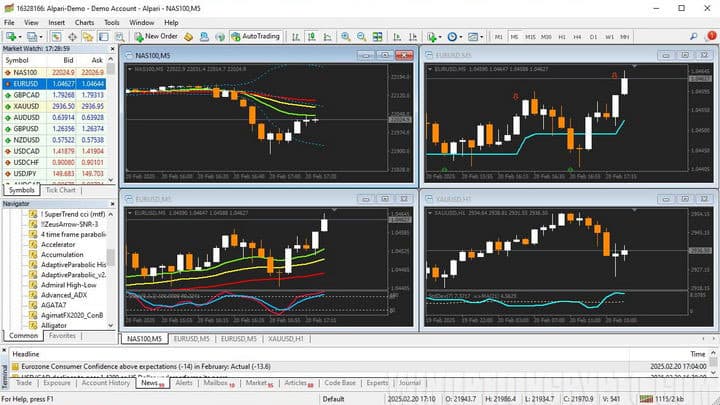
Task: Open the Charts menu
Action: tap(84, 22)
